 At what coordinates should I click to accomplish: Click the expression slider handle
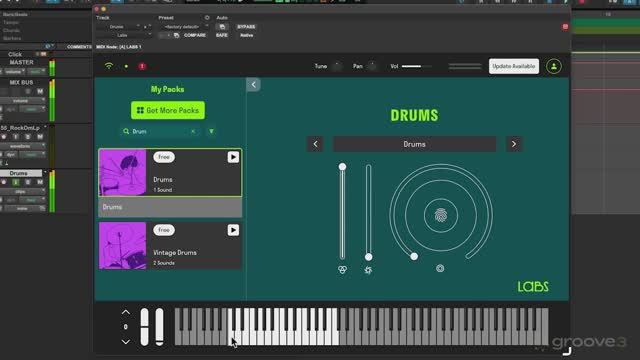[342, 167]
